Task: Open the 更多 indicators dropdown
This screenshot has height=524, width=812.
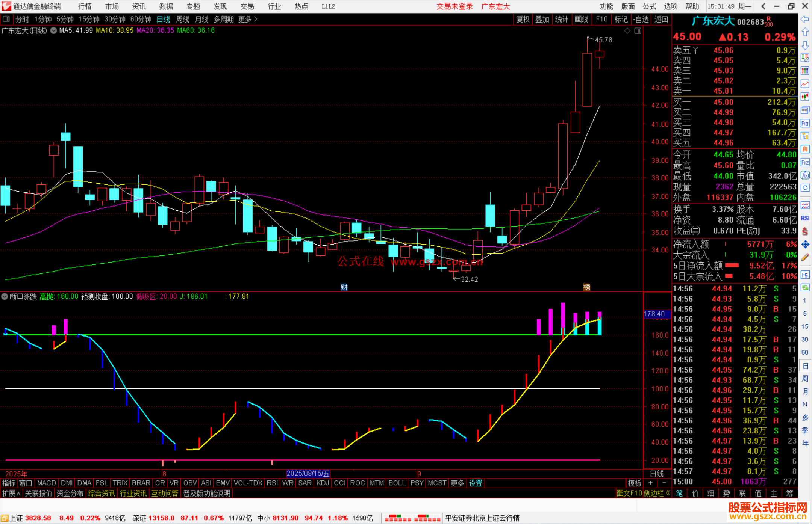Action: [458, 483]
